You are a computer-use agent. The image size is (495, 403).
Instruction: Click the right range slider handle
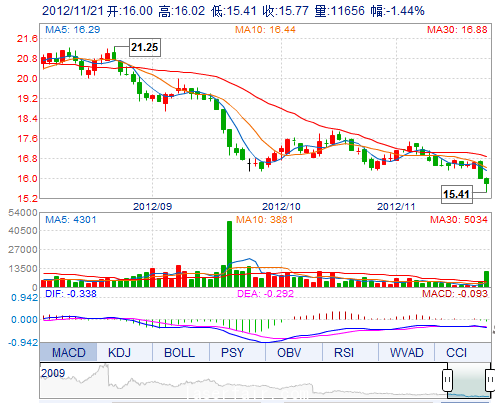[x=490, y=380]
